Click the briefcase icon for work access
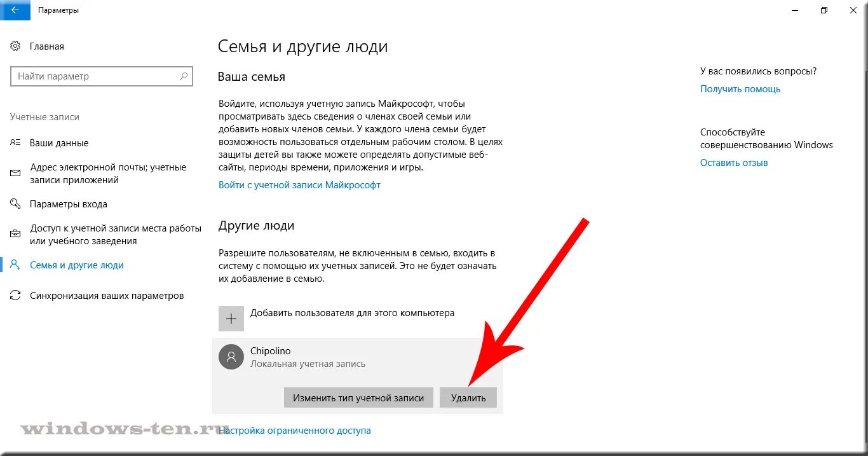The height and width of the screenshot is (456, 868). coord(15,235)
